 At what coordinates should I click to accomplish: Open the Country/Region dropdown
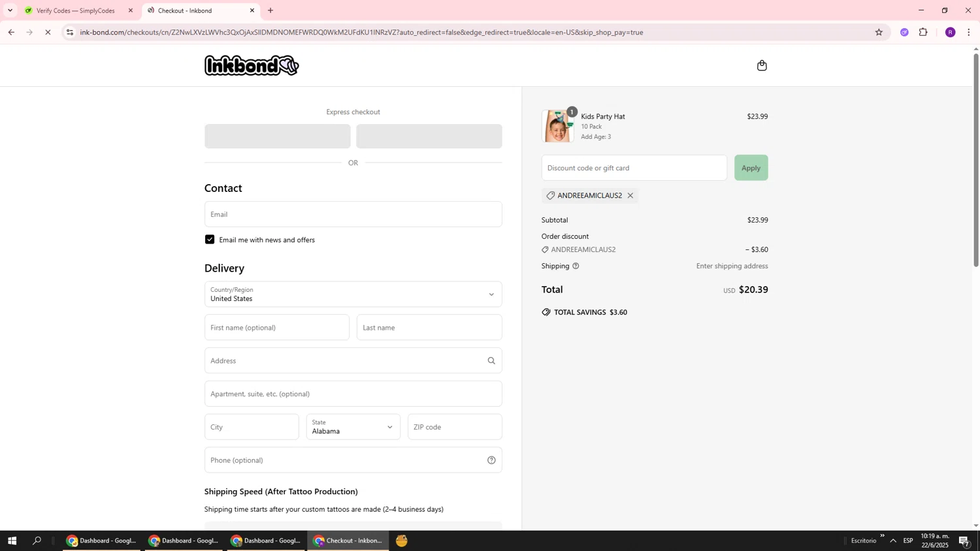point(353,294)
